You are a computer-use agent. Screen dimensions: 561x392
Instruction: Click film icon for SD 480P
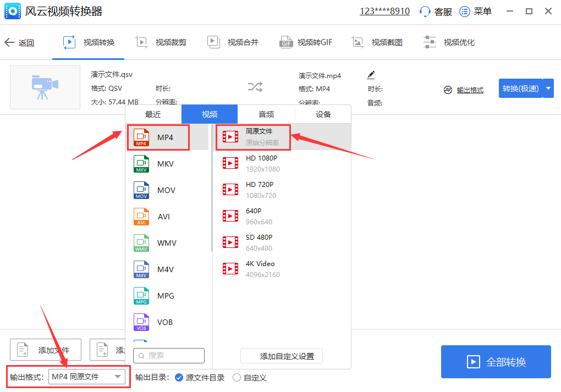(x=230, y=242)
